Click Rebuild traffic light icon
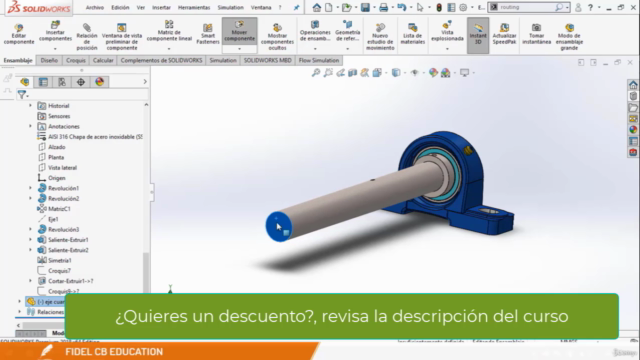This screenshot has height=360, width=640. click(x=439, y=7)
